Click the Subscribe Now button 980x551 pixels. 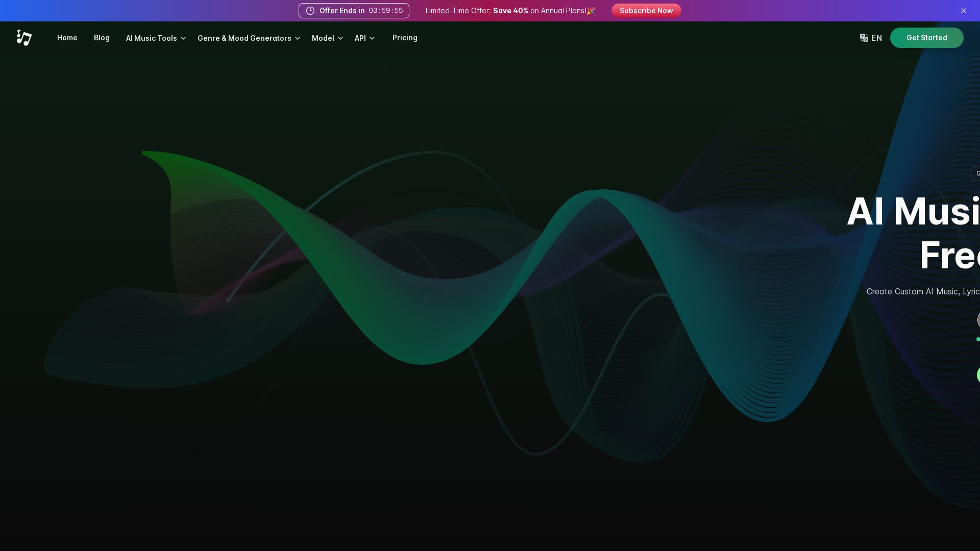pyautogui.click(x=646, y=11)
